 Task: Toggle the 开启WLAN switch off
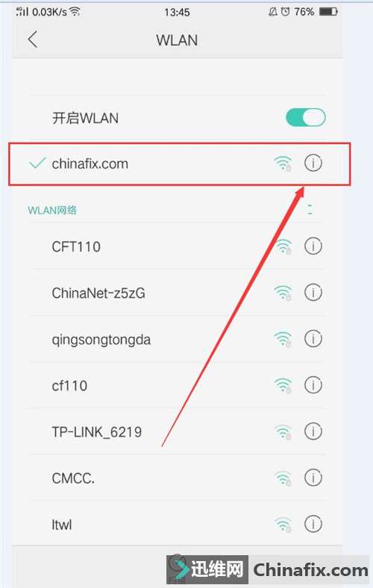(x=306, y=118)
